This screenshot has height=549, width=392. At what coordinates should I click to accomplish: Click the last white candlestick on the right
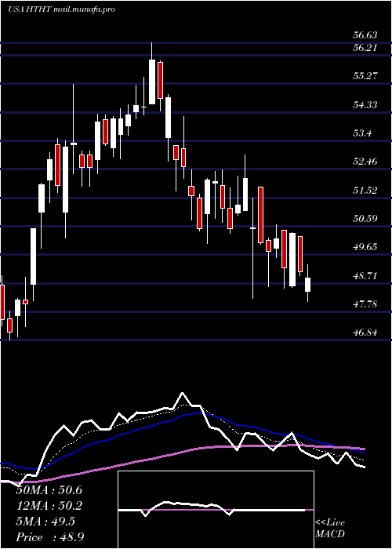click(x=307, y=284)
